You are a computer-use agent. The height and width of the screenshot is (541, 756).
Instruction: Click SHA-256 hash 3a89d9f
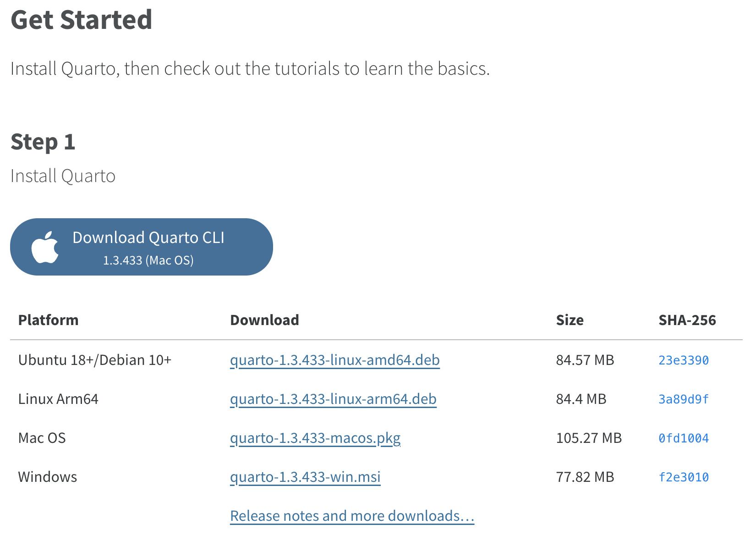coord(683,399)
